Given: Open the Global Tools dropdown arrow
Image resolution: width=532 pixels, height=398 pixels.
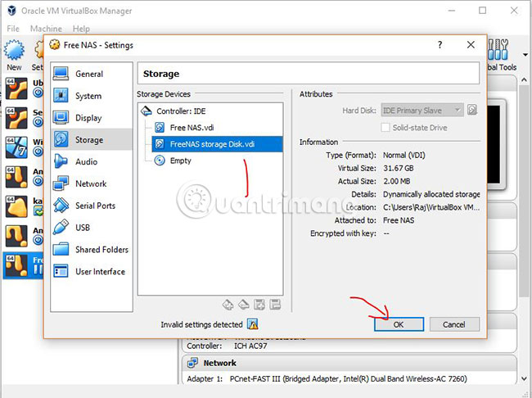Looking at the screenshot, I should click(x=525, y=55).
